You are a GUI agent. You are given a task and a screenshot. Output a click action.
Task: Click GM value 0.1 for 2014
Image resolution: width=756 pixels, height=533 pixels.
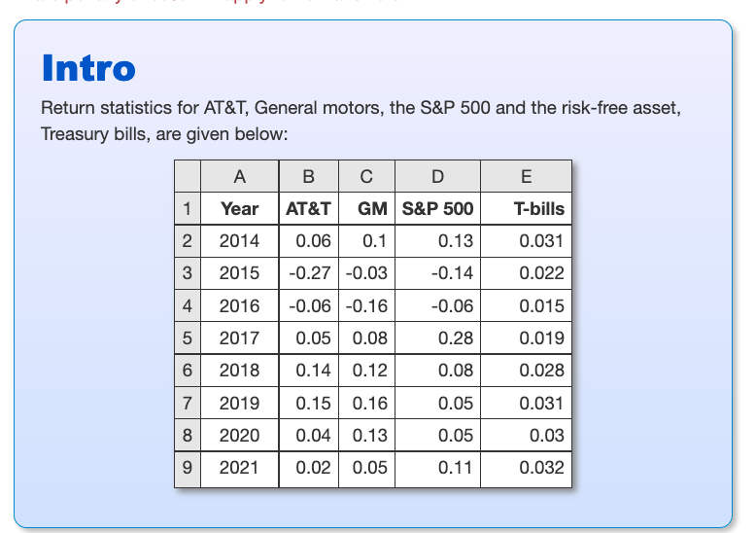pyautogui.click(x=366, y=241)
